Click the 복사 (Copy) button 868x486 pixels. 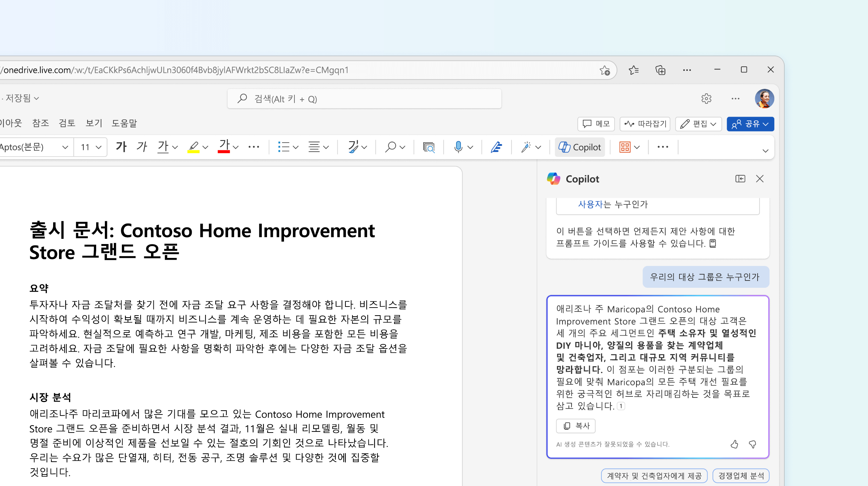576,426
